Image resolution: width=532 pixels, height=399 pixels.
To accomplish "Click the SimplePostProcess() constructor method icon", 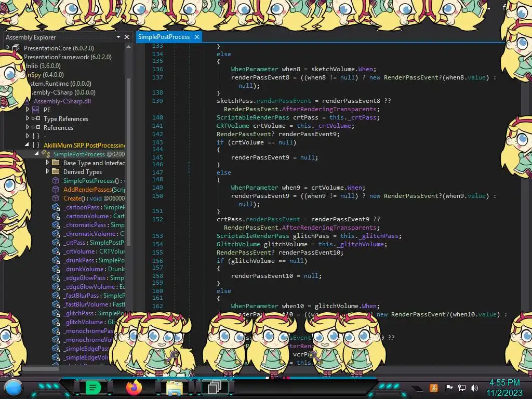I will tap(55, 180).
